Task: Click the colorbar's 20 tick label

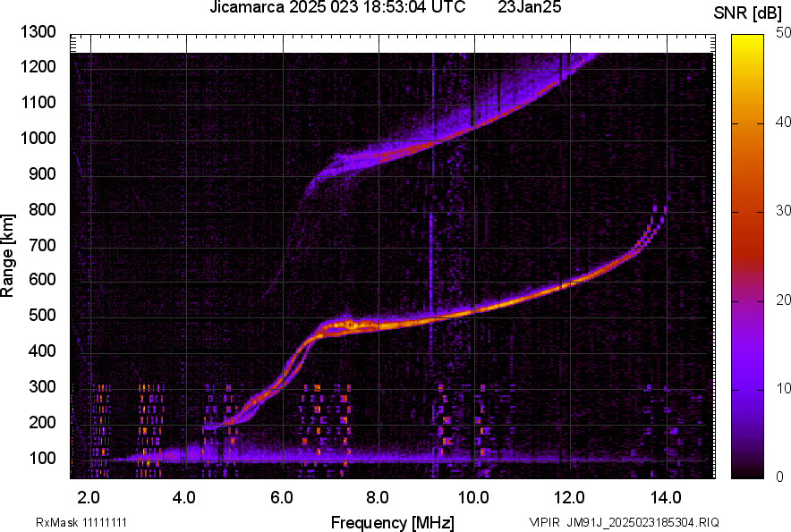Action: (782, 300)
